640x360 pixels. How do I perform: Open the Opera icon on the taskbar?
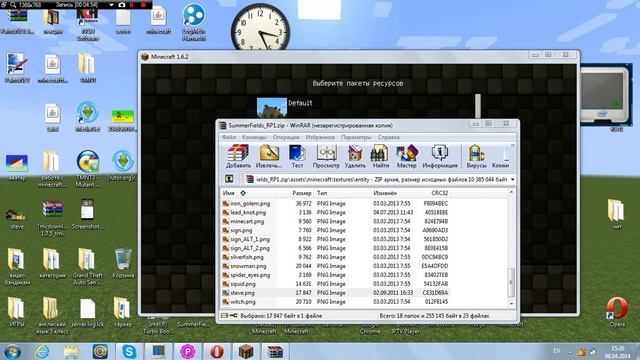(217, 351)
